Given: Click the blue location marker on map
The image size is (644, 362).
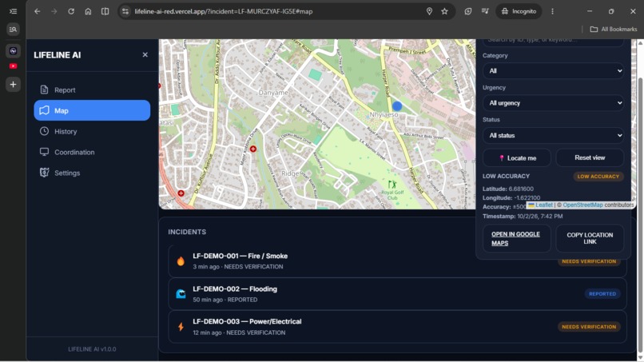Looking at the screenshot, I should pyautogui.click(x=397, y=106).
